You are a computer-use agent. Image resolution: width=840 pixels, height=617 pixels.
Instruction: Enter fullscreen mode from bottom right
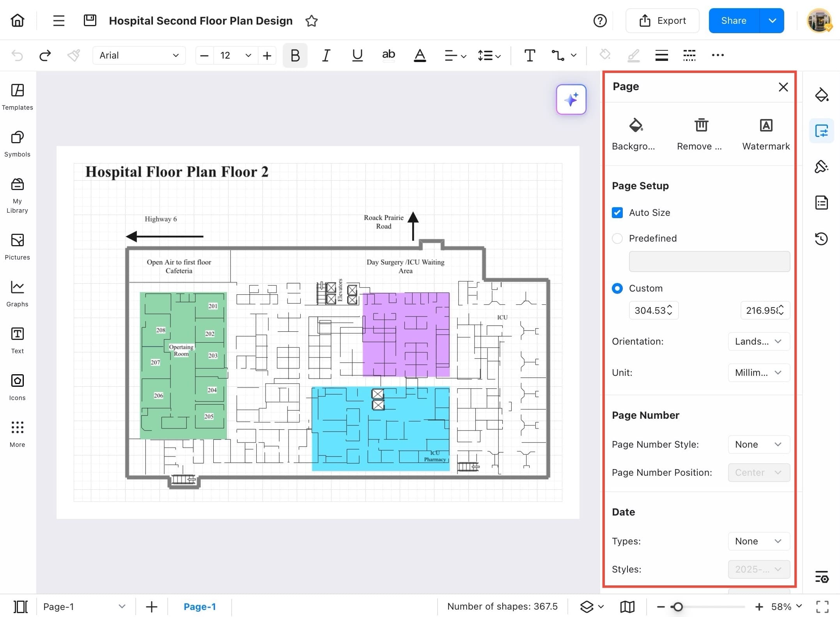click(x=823, y=606)
